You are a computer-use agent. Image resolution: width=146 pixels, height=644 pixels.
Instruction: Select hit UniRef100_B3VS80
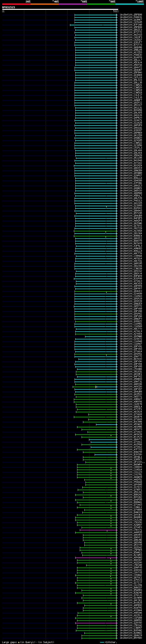click(131, 454)
